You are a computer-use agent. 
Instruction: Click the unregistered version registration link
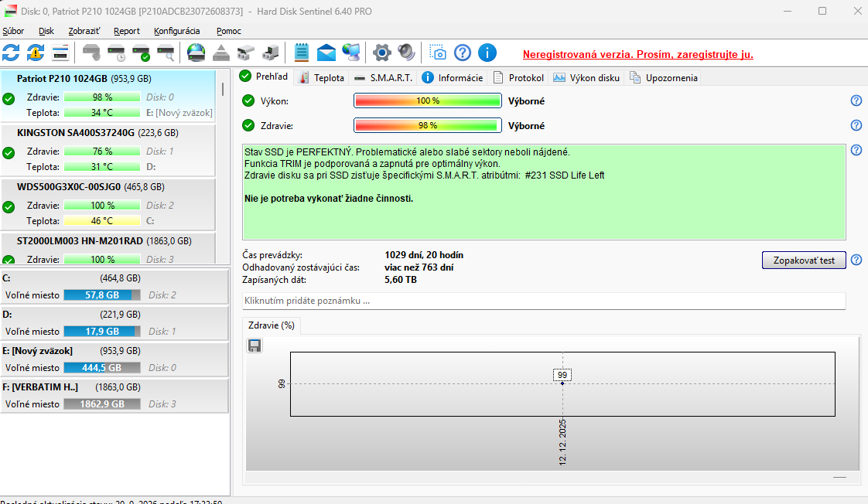tap(637, 54)
